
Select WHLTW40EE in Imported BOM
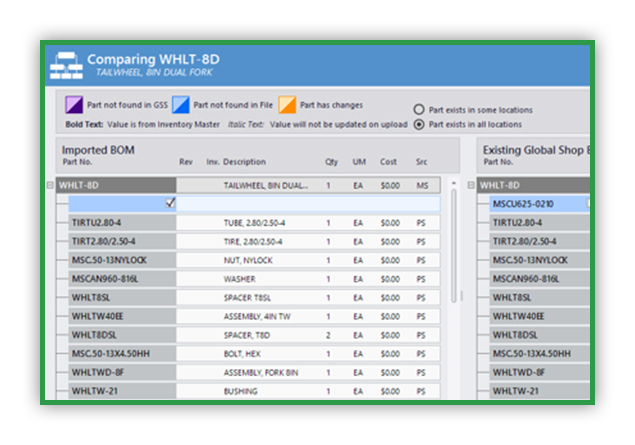(x=122, y=316)
